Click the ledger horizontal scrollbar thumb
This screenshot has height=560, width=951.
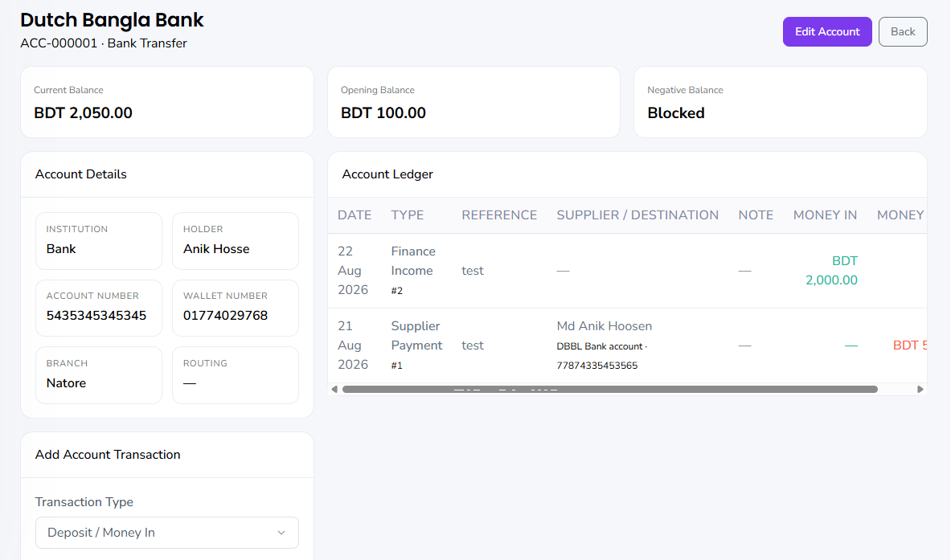point(609,389)
